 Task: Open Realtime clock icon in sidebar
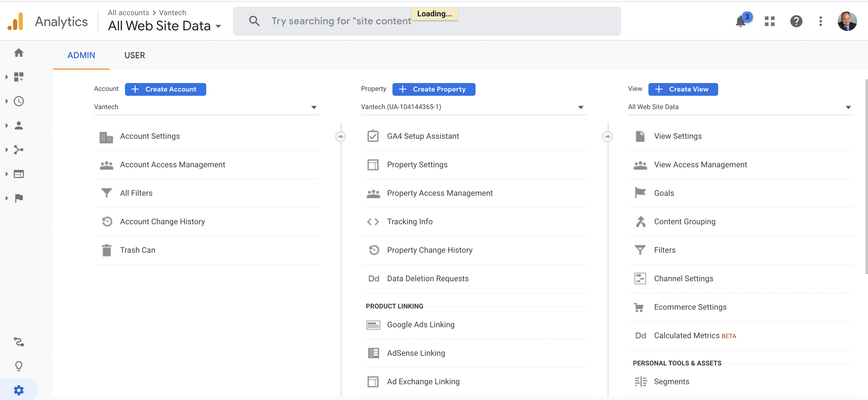coord(19,101)
